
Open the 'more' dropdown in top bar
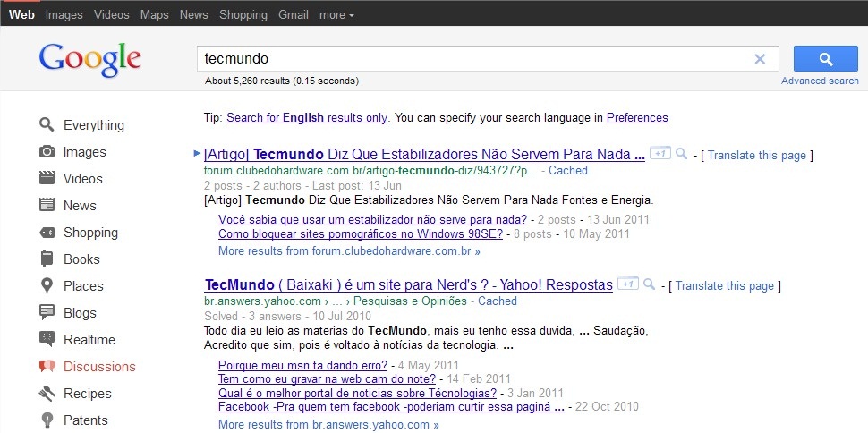(336, 15)
